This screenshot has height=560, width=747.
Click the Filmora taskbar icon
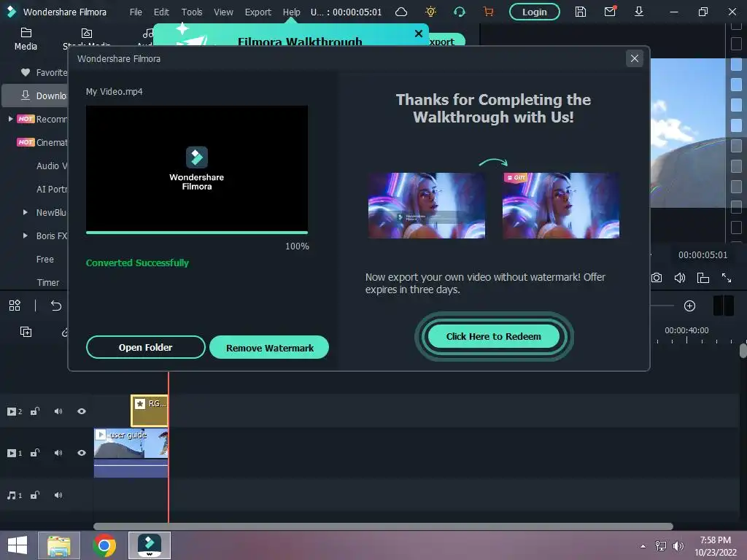(x=149, y=545)
